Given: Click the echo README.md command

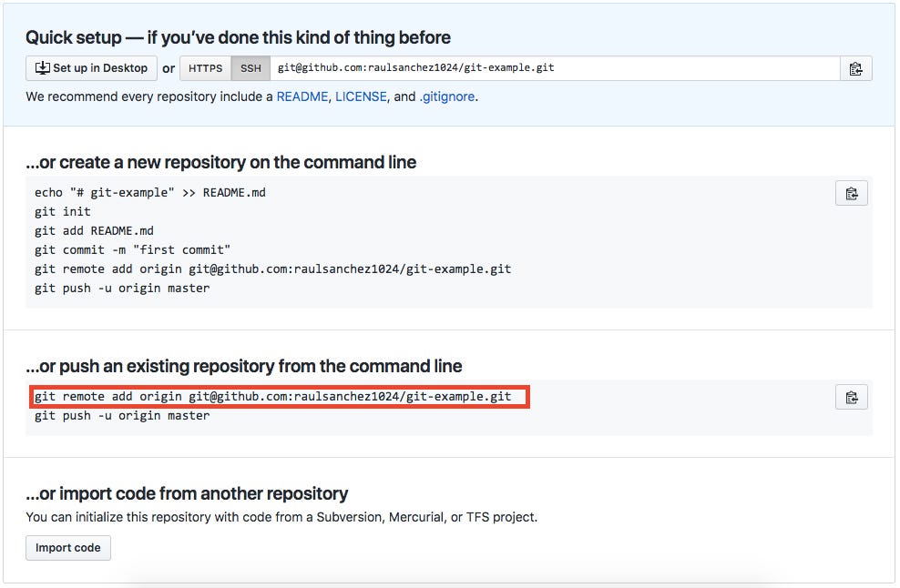Looking at the screenshot, I should pyautogui.click(x=149, y=192).
